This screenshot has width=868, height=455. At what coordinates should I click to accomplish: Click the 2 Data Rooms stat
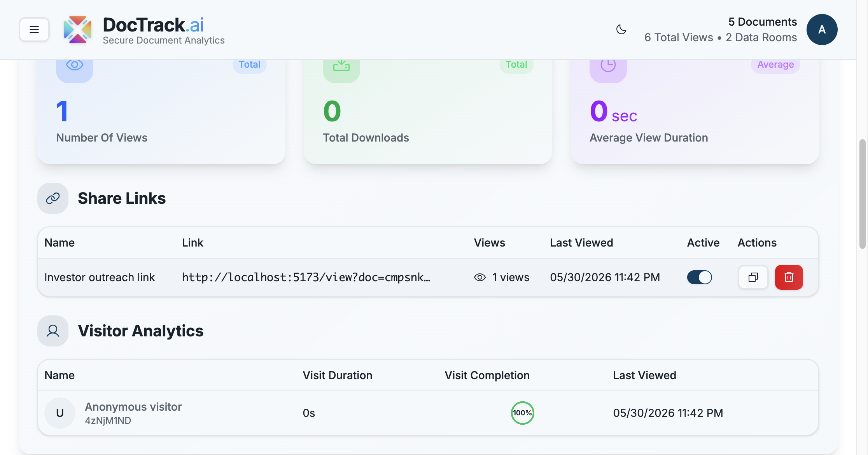coord(761,37)
